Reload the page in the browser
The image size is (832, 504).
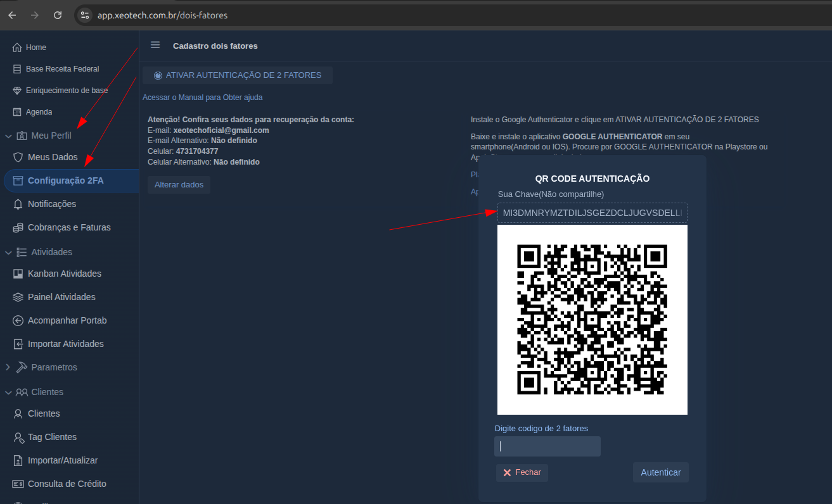(x=58, y=15)
